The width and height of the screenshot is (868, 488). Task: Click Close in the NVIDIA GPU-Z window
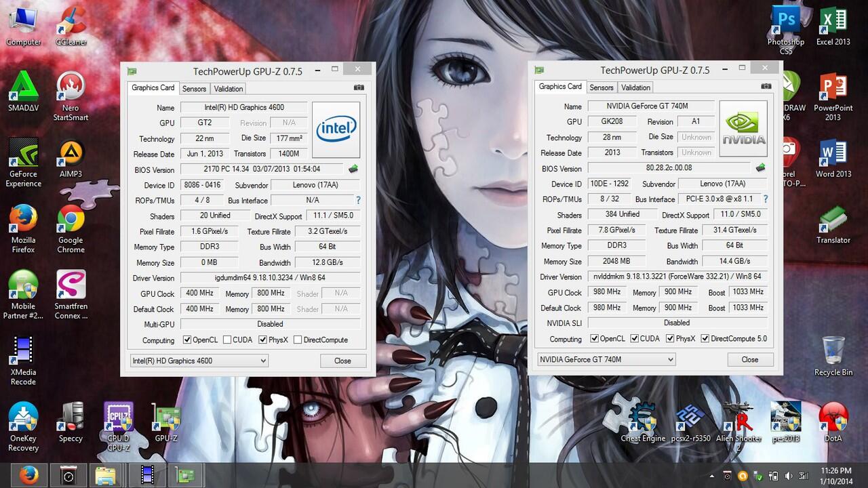(x=750, y=359)
